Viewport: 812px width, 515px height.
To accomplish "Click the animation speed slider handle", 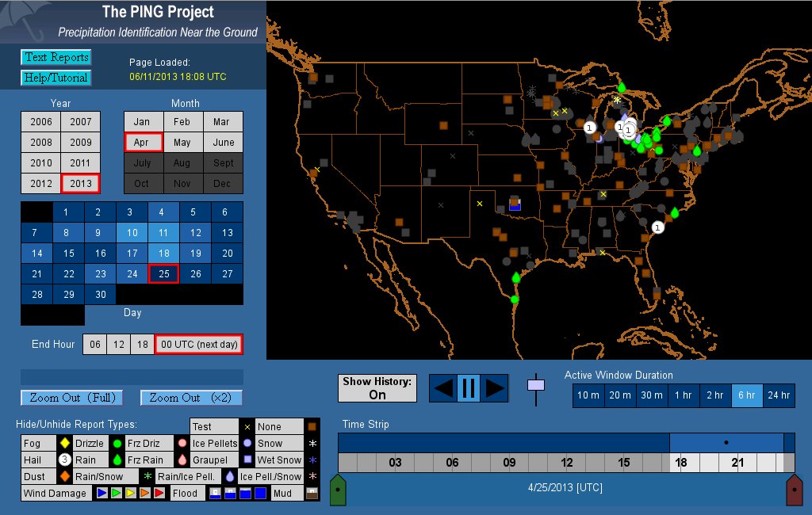I will [536, 386].
